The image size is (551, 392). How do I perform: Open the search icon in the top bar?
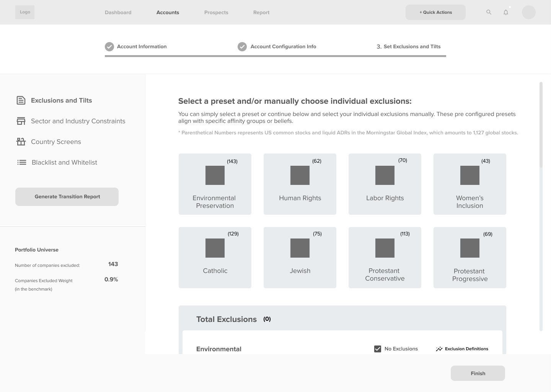tap(489, 12)
